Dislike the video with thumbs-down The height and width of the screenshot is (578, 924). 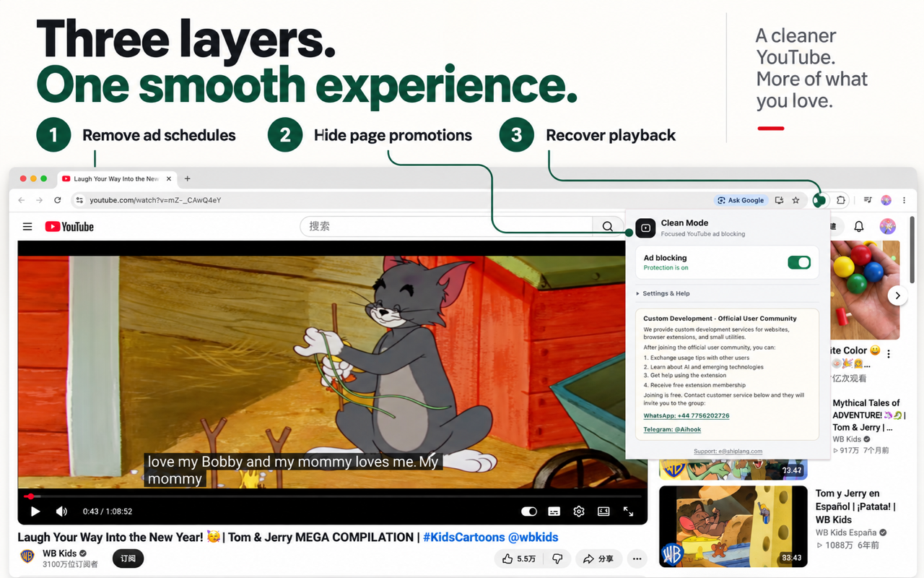tap(557, 558)
